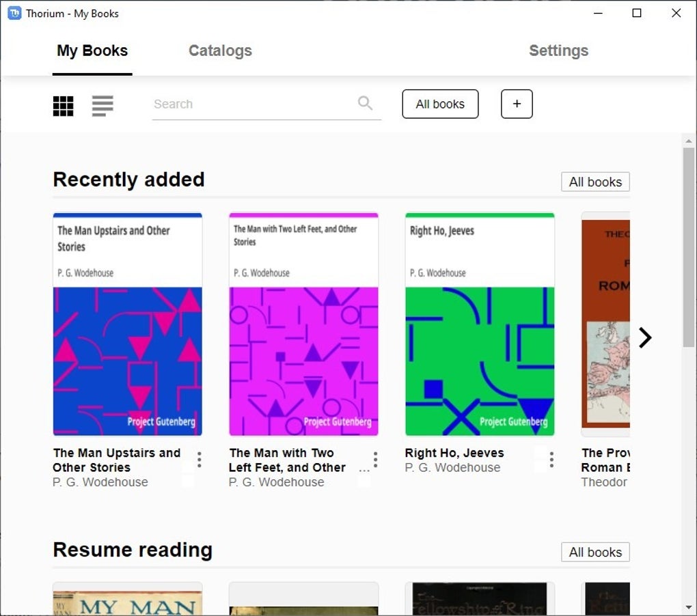Maximize the Thorium window
Screen dimensions: 697x616
637,14
